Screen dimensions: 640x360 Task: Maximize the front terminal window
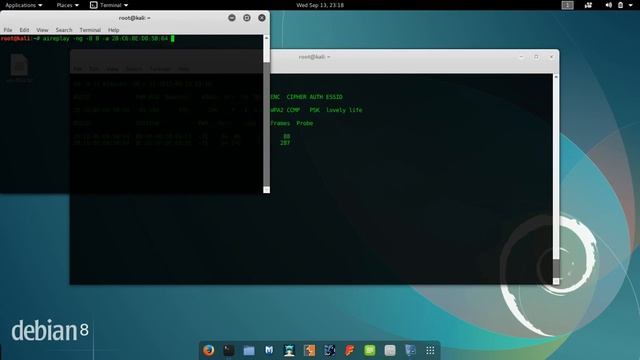coord(247,18)
